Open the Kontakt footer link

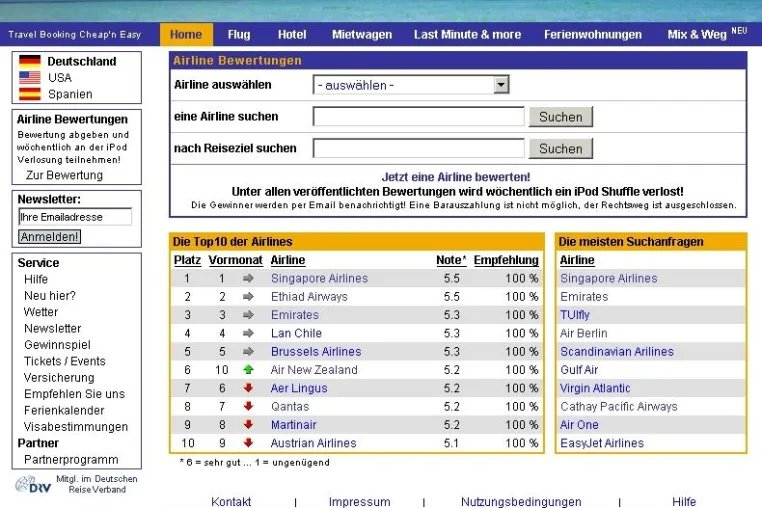click(x=231, y=502)
